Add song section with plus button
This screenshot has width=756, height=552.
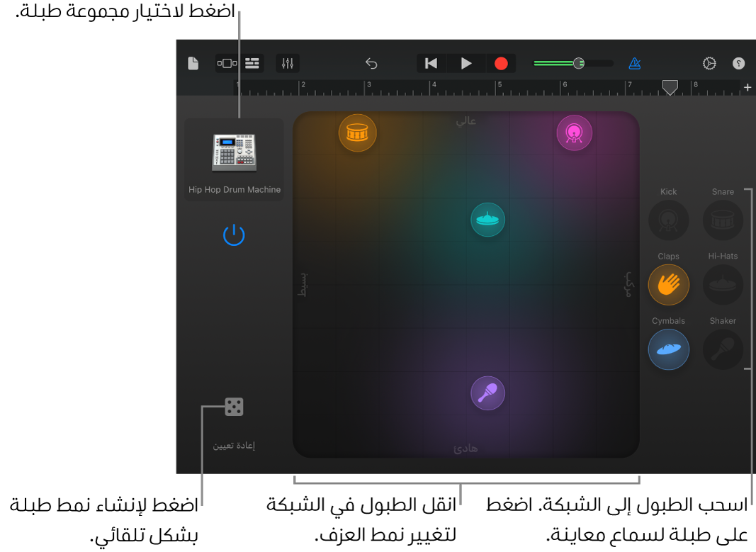[747, 87]
